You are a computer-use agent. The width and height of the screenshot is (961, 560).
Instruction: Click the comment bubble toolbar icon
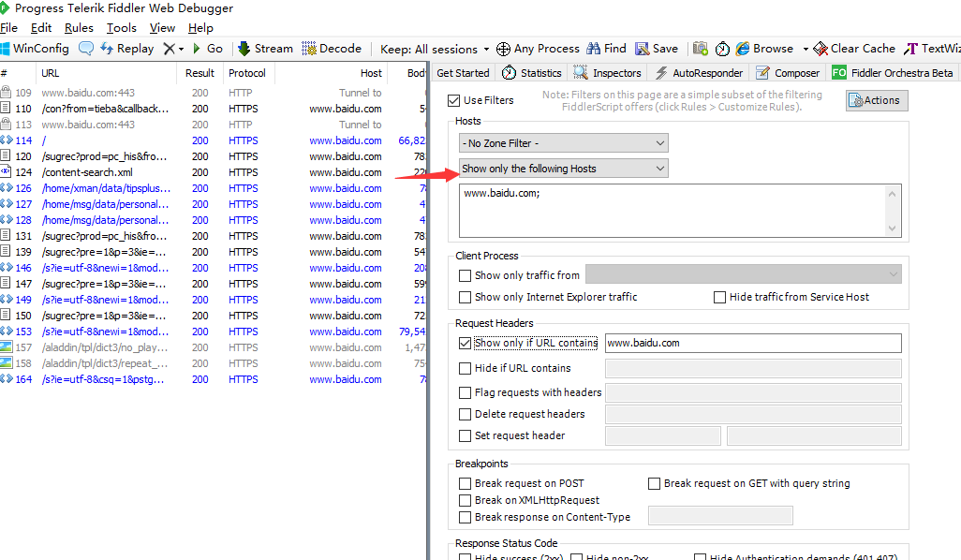click(x=86, y=49)
